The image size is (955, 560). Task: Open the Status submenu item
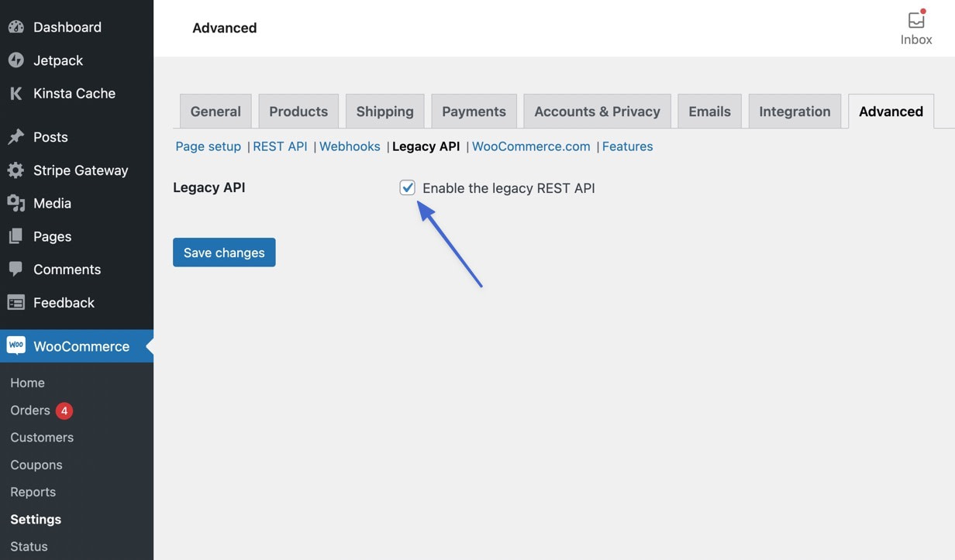point(29,546)
